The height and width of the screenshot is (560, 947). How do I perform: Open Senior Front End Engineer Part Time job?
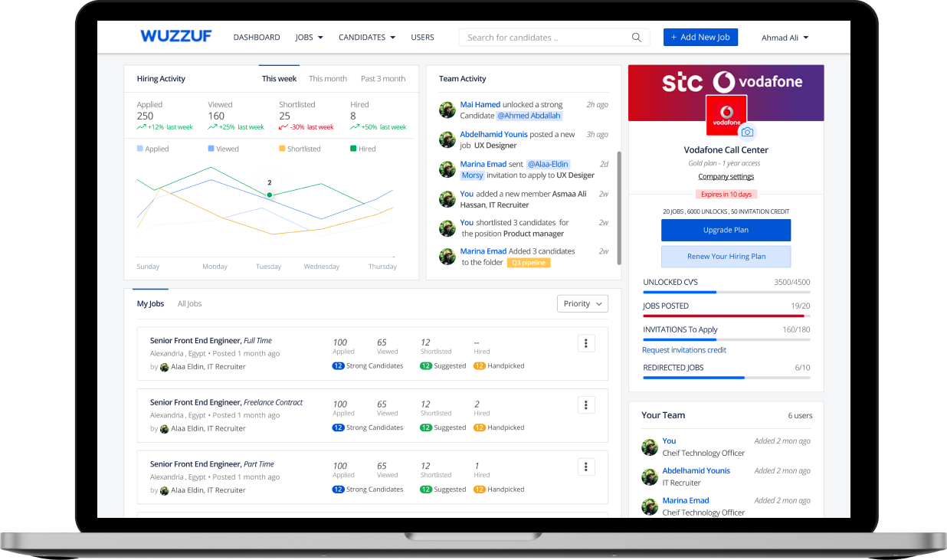(x=212, y=464)
